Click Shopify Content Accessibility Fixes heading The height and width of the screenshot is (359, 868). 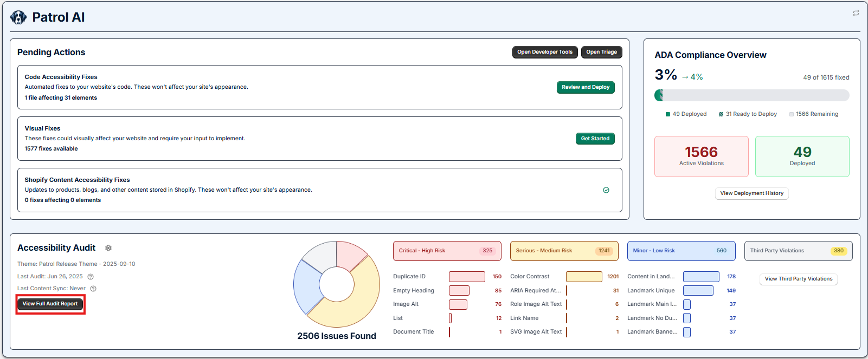pyautogui.click(x=77, y=180)
